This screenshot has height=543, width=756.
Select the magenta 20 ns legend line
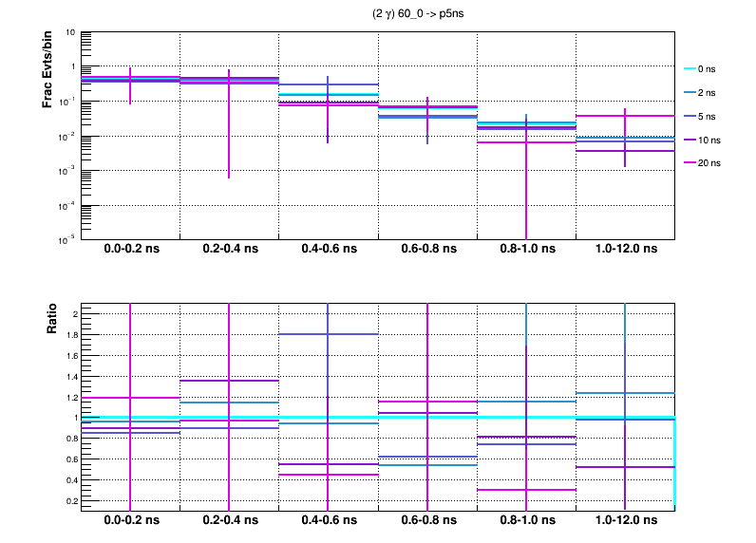(x=690, y=163)
